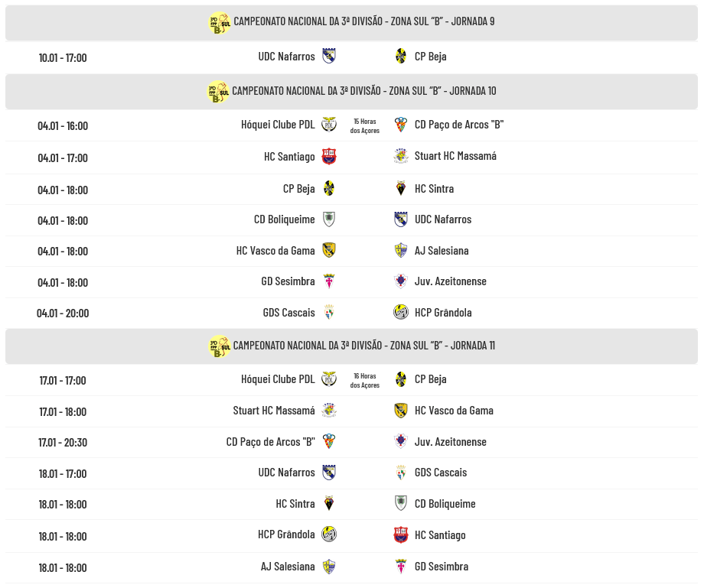The height and width of the screenshot is (588, 704).
Task: Click the Zona Sul B logo in Jornada 11 header
Action: tap(220, 346)
